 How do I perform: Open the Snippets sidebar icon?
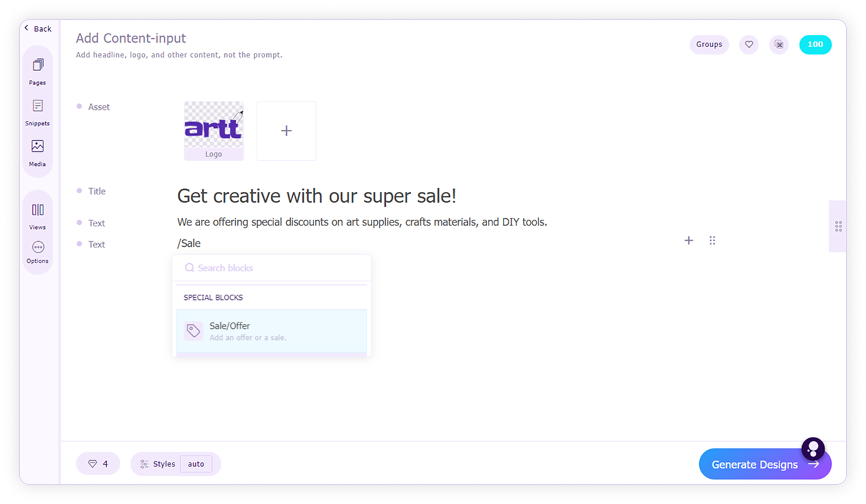pos(37,106)
